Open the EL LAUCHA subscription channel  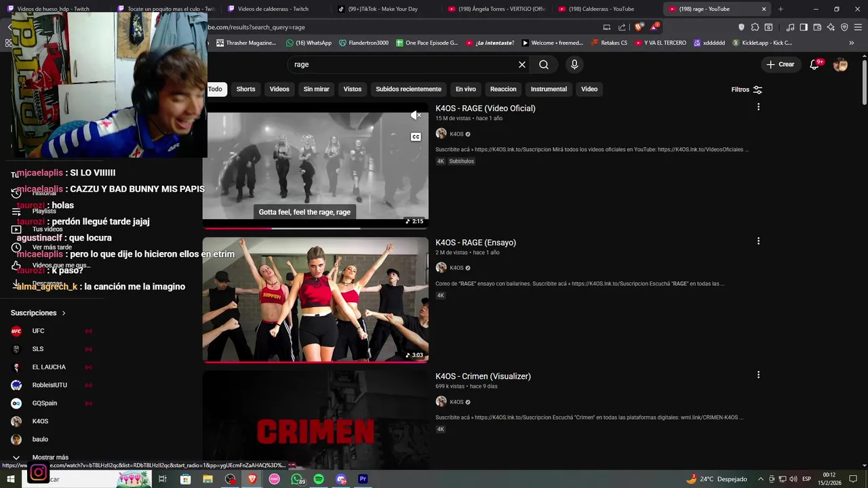47,367
